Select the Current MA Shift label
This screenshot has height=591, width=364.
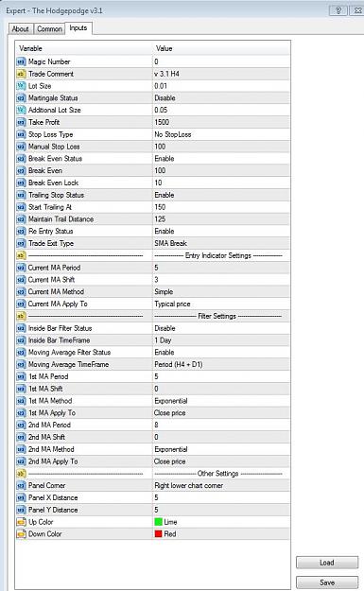51,280
